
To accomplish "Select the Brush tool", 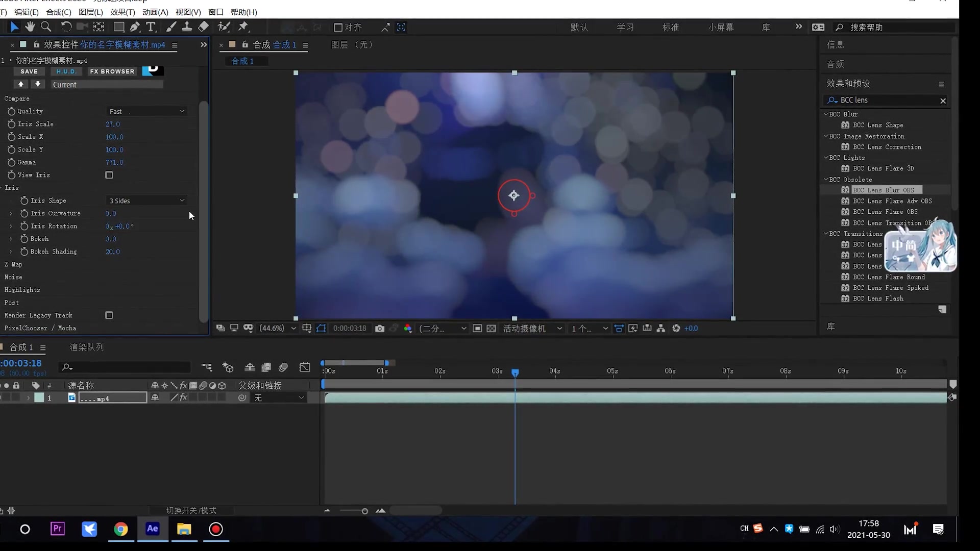I will [171, 27].
